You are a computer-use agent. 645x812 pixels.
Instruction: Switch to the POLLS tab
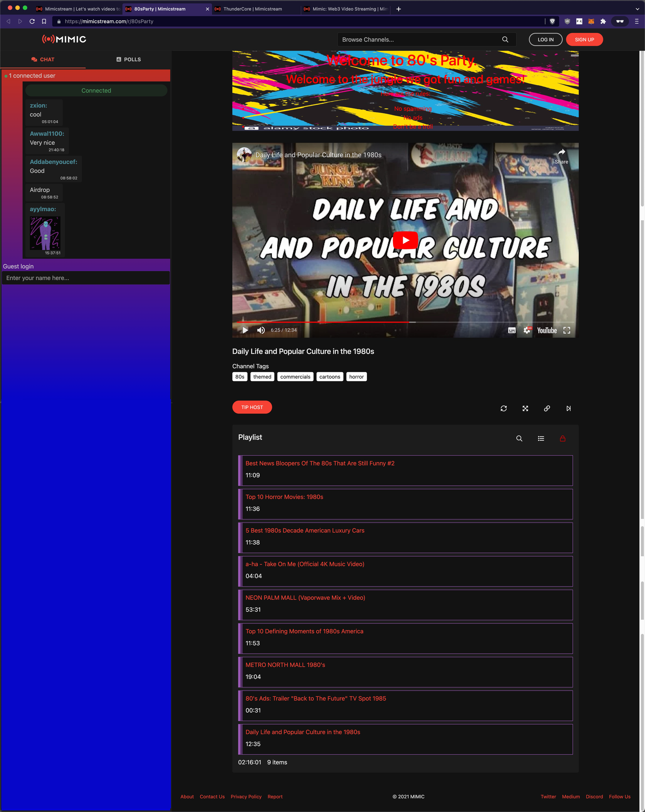[128, 59]
